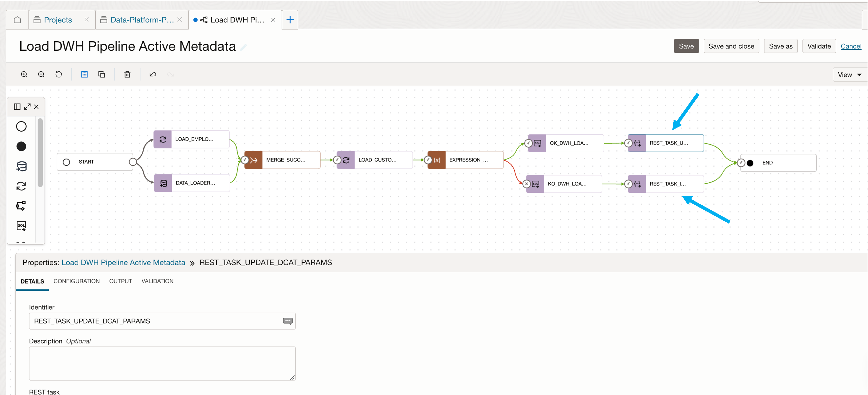Click the Save as button
Image resolution: width=868 pixels, height=395 pixels.
(x=781, y=46)
